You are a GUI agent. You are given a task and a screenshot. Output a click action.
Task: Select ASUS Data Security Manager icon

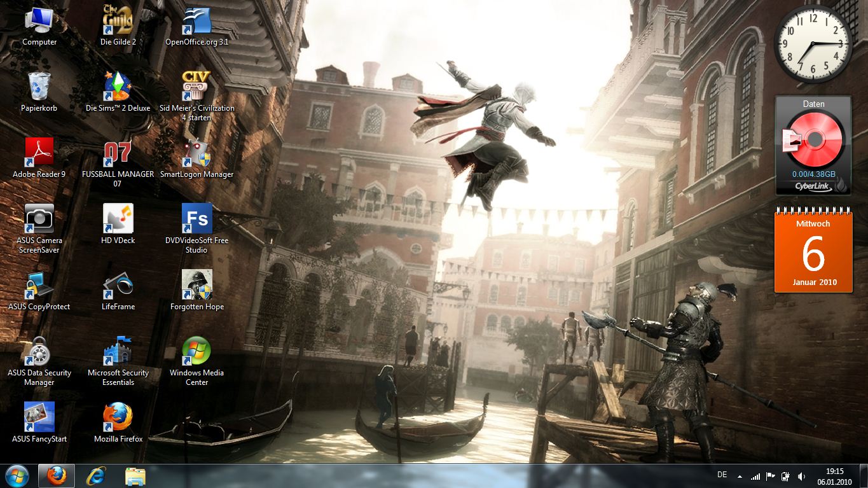pyautogui.click(x=39, y=361)
